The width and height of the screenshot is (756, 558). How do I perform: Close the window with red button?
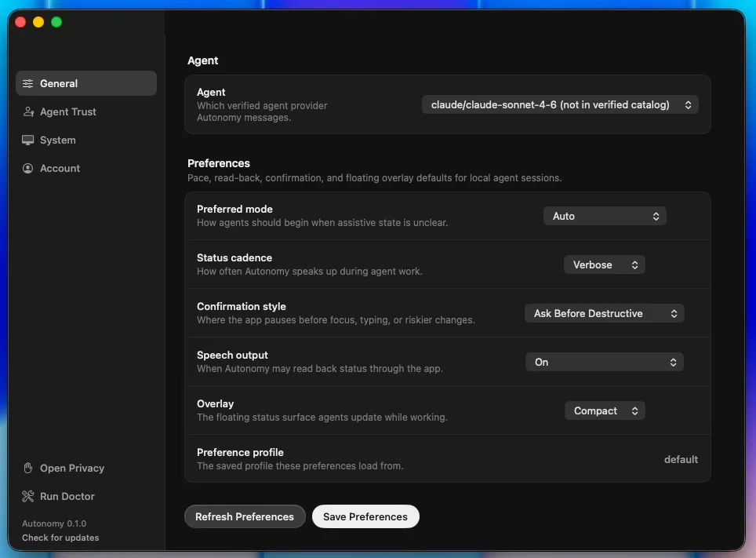(20, 22)
